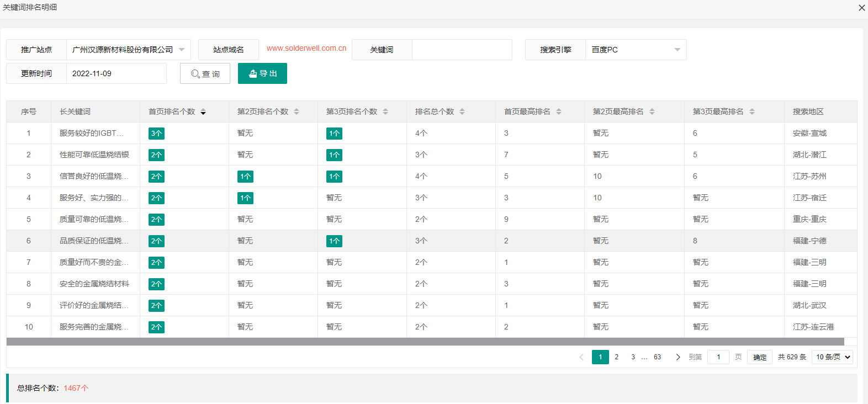Screen dimensions: 868x404
Task: Click region cell 江苏-宿迁
Action: tap(809, 198)
